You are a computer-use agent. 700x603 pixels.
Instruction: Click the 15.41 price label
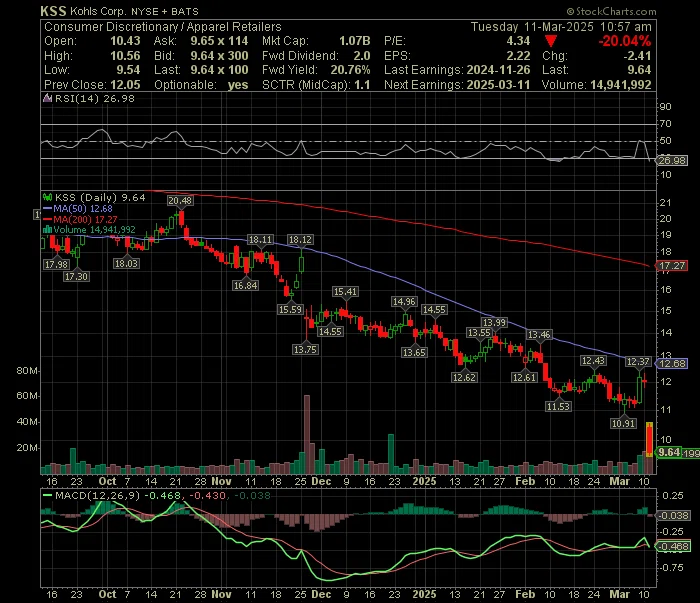coord(345,292)
